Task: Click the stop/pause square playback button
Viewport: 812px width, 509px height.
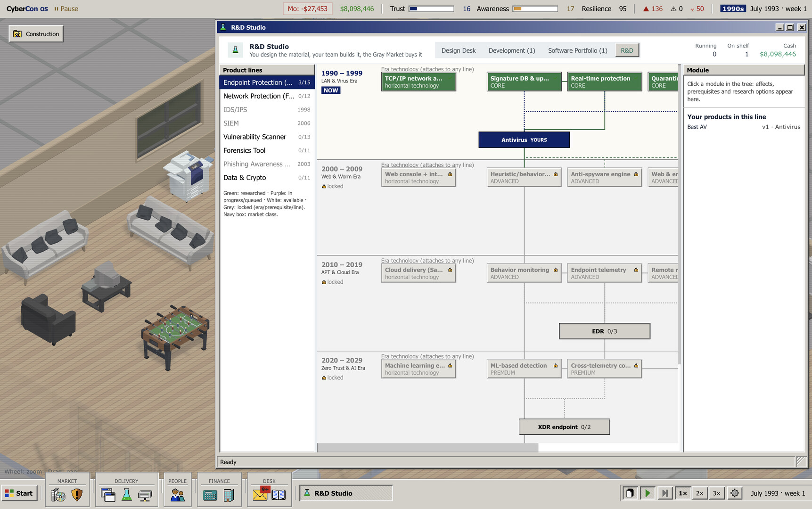Action: coord(630,493)
